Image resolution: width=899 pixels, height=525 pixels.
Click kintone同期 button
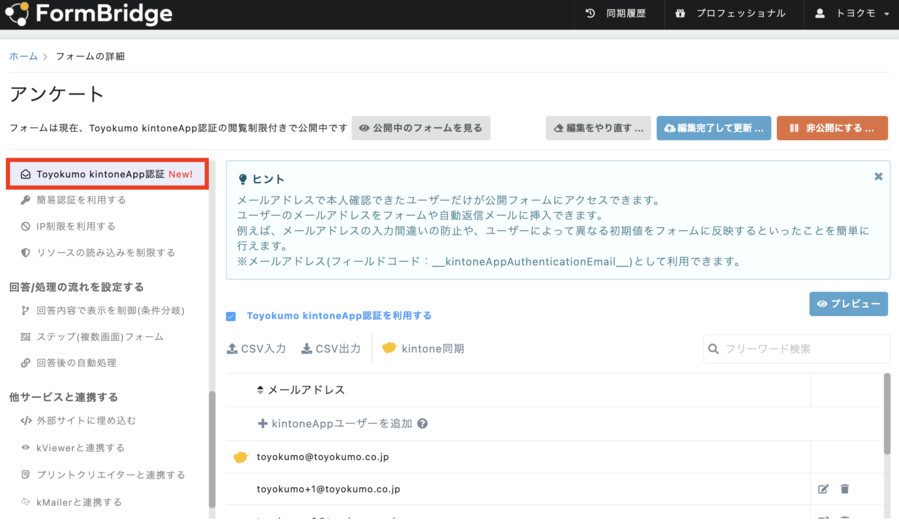tap(423, 348)
